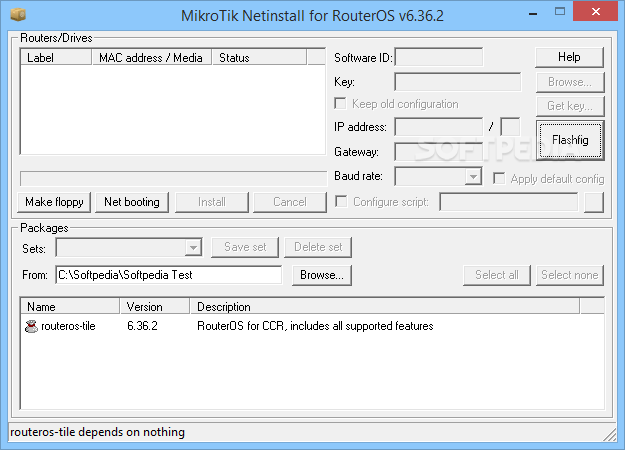Sort routers by Label column header

click(x=56, y=58)
